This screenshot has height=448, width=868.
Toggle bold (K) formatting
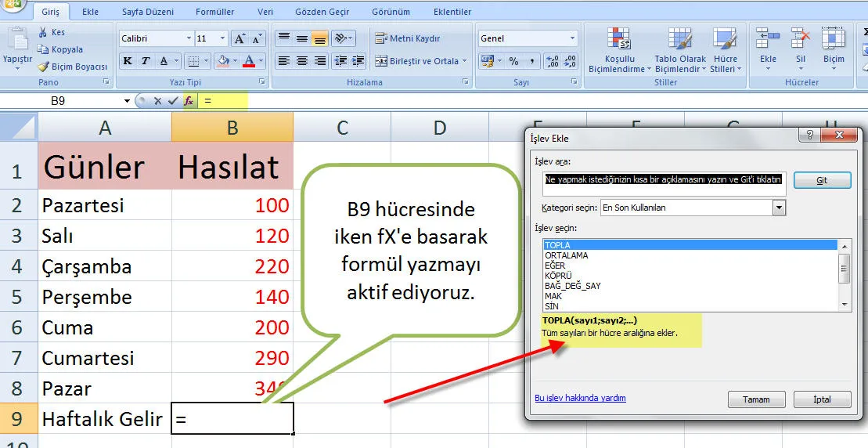pos(128,61)
